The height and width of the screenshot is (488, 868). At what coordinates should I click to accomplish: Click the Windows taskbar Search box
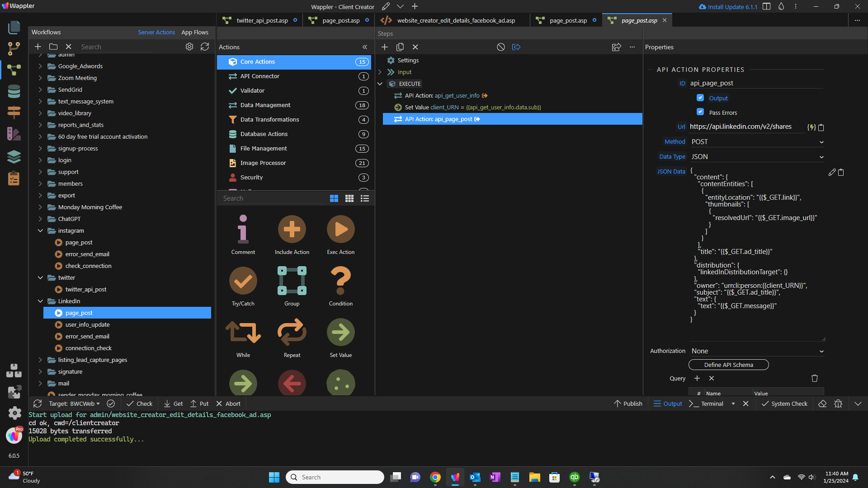point(335,477)
